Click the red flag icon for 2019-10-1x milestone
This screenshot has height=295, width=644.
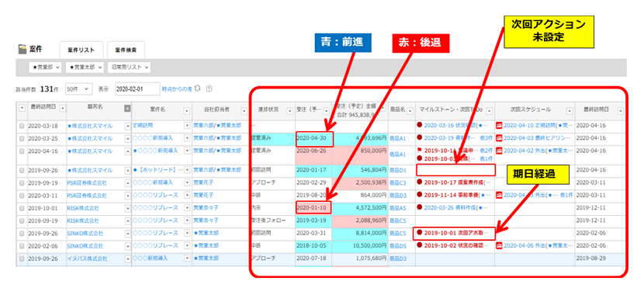tap(420, 151)
